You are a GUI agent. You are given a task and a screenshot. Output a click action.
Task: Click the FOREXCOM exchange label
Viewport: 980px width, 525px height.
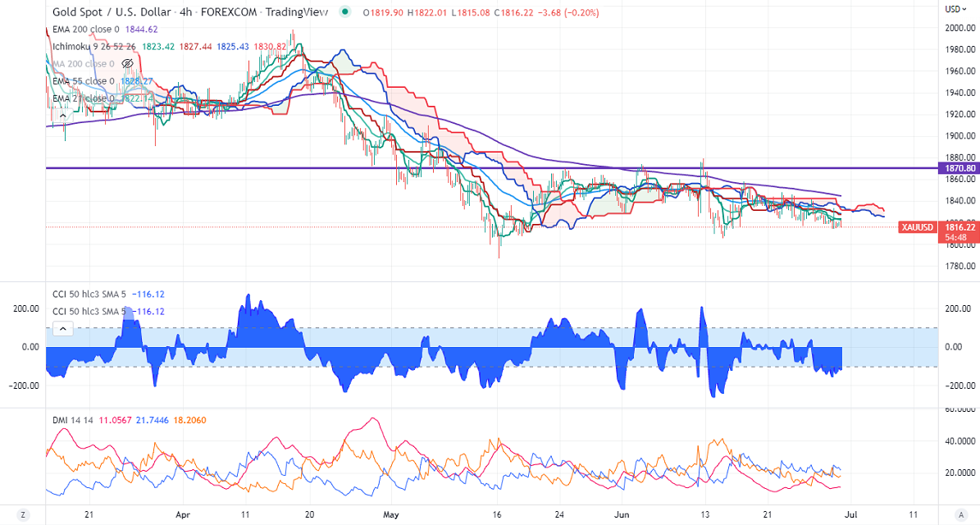[229, 11]
